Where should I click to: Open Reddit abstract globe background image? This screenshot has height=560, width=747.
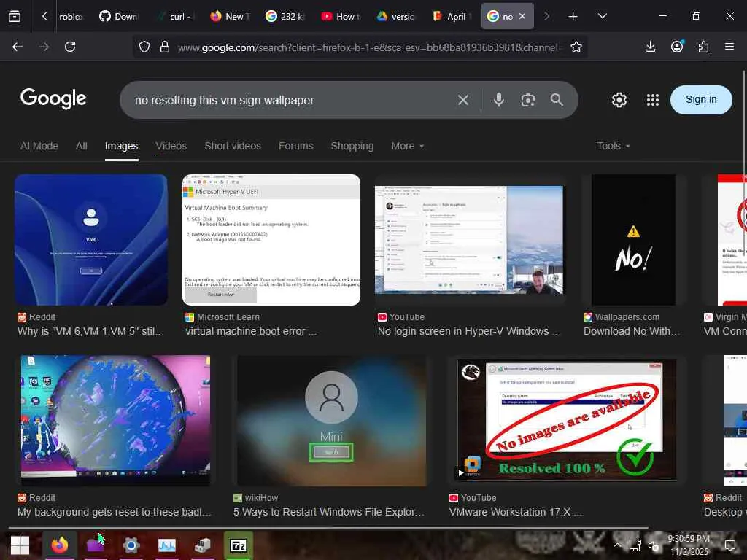115,421
